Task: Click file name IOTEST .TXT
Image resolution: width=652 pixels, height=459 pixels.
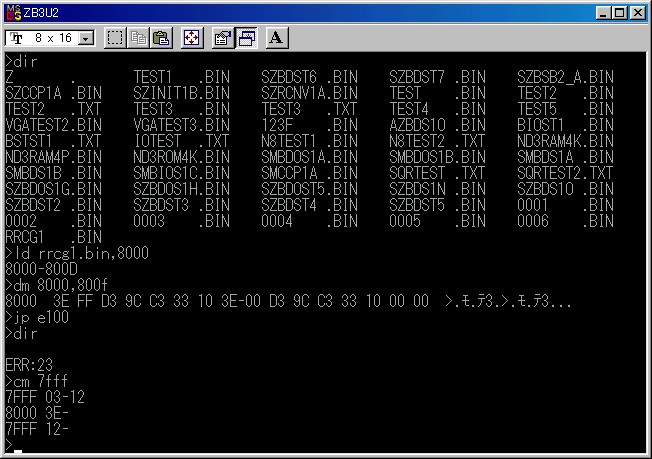Action: pyautogui.click(x=182, y=141)
